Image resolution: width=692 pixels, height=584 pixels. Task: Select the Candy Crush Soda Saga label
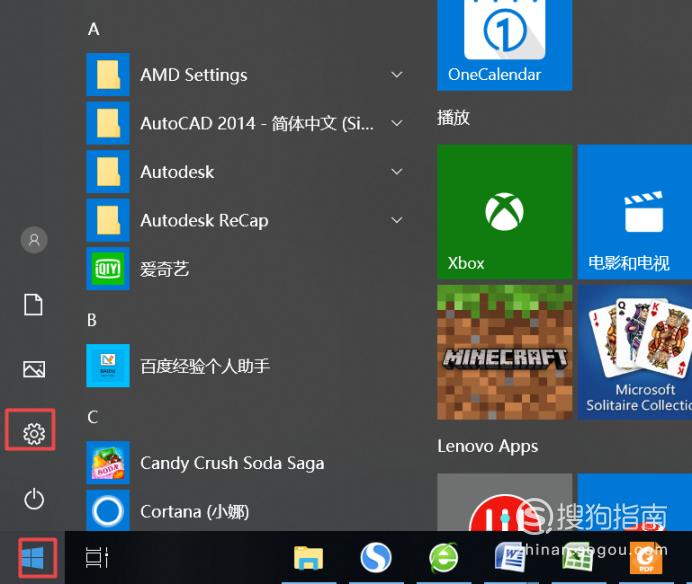pos(232,463)
